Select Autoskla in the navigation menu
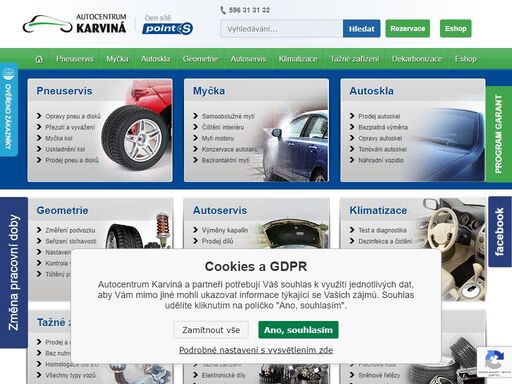The width and height of the screenshot is (512, 384). (x=155, y=59)
